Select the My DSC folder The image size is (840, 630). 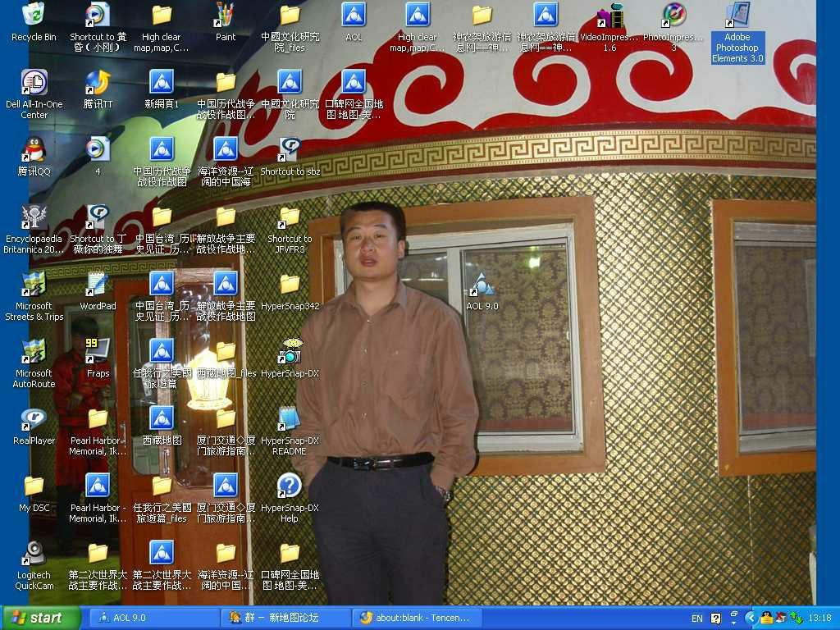[34, 486]
